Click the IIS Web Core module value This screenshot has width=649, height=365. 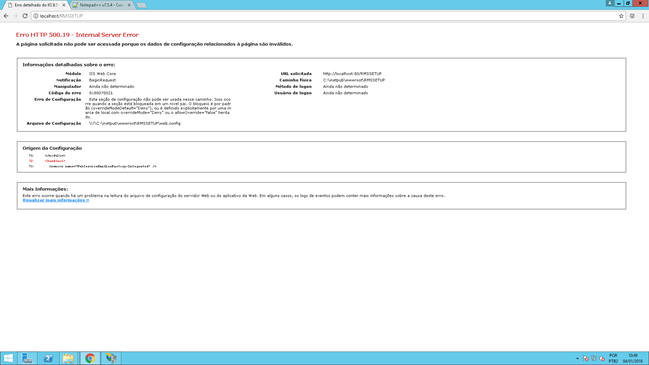click(x=102, y=74)
